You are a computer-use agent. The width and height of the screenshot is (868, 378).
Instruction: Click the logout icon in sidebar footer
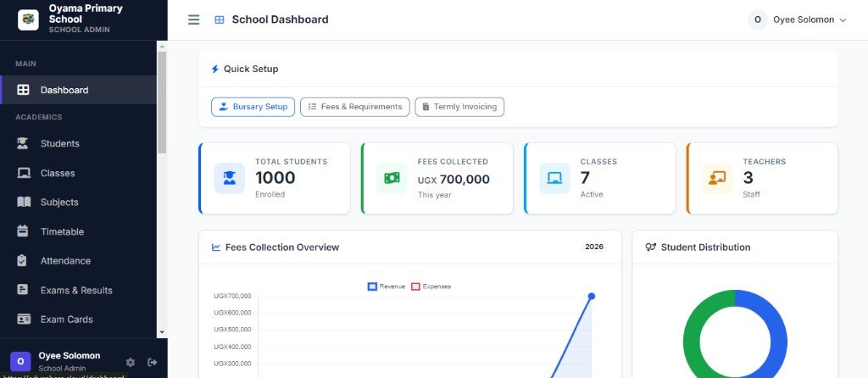click(153, 363)
